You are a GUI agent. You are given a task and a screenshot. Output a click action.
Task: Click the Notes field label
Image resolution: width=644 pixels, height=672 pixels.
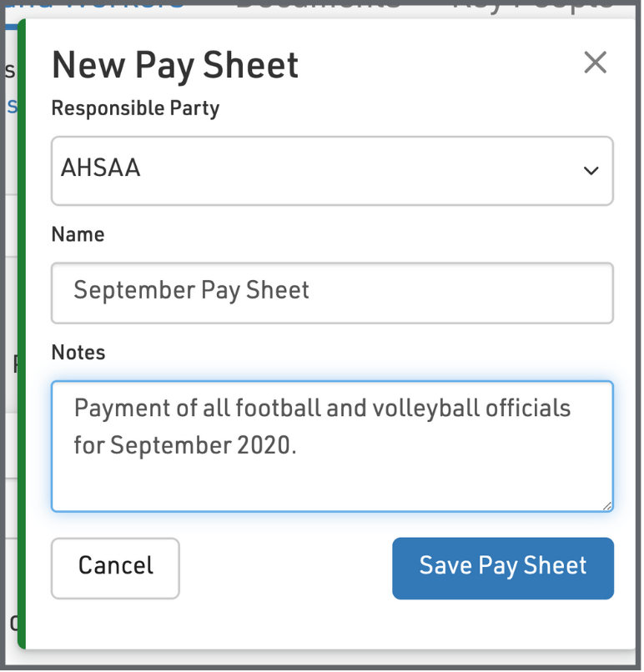[78, 353]
